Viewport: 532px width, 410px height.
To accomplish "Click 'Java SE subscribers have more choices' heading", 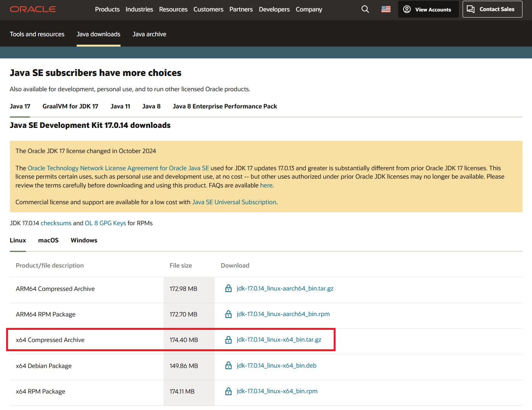I will coord(96,73).
